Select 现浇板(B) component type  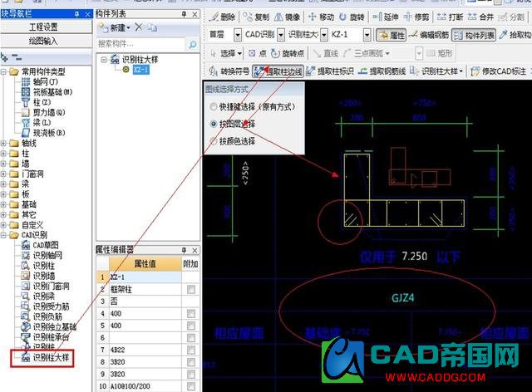(x=43, y=133)
